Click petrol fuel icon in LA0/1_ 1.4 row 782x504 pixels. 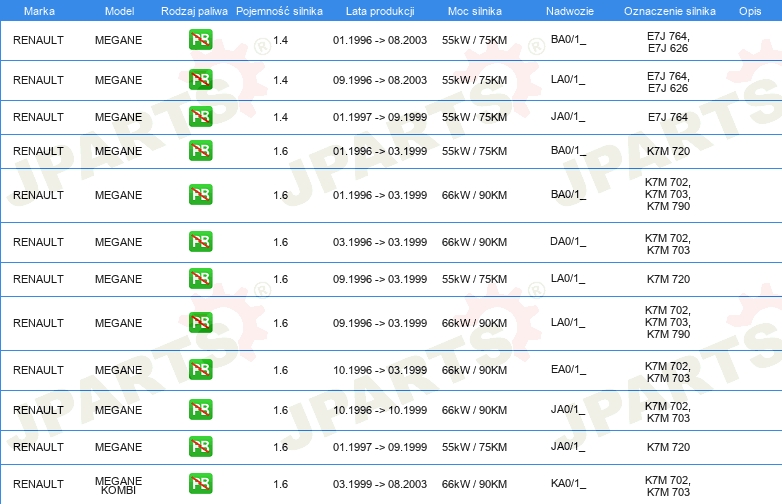pos(200,79)
